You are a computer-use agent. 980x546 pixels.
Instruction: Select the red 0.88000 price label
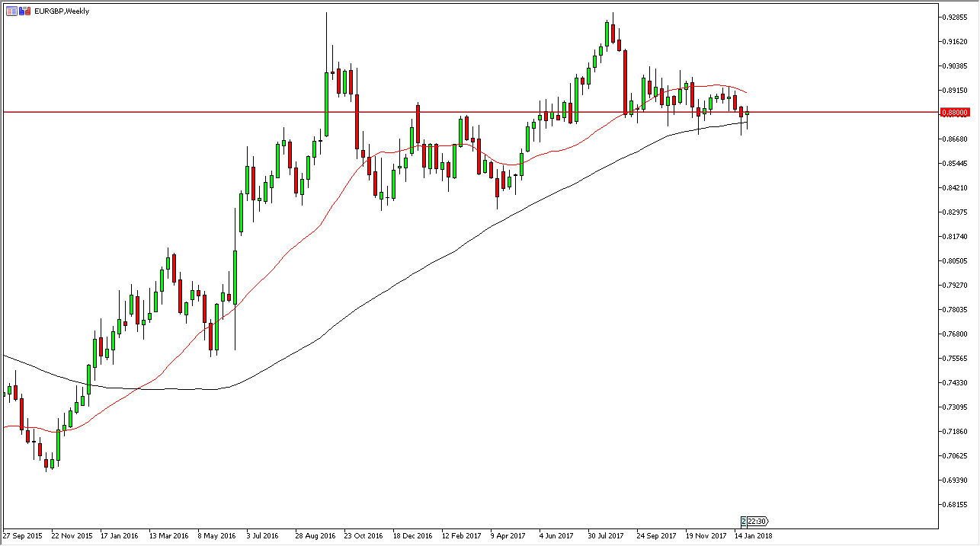955,112
